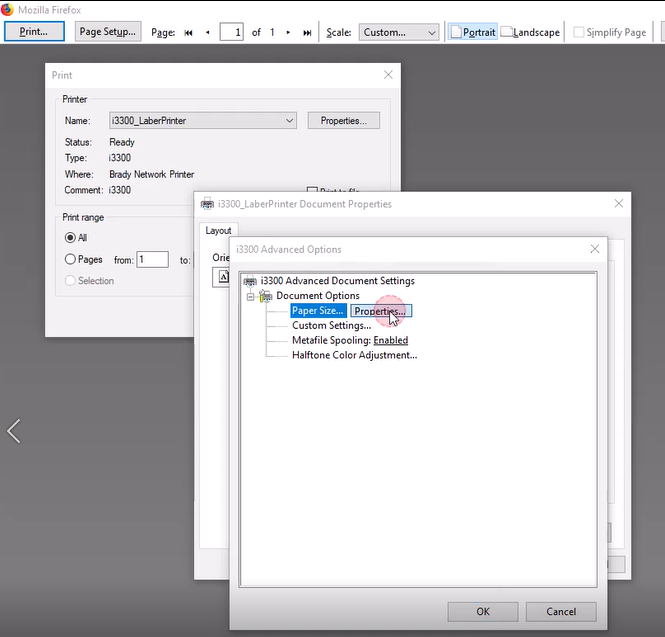Select Halftone Color Adjustment... item

(x=355, y=355)
